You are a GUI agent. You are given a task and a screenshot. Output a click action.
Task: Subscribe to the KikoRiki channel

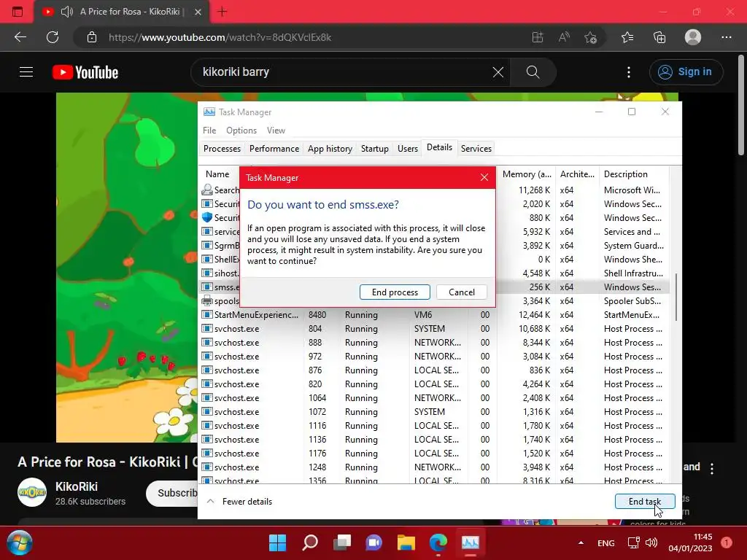(x=172, y=493)
